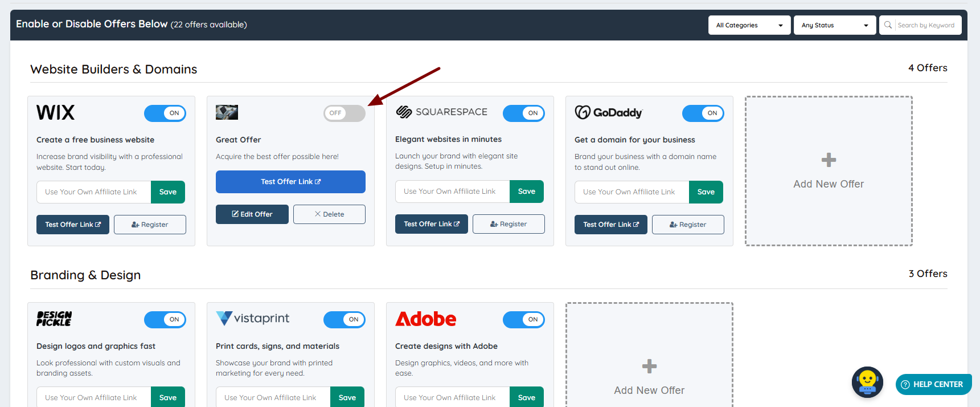Turn on the Great Offer toggle
This screenshot has width=980, height=407.
(345, 113)
